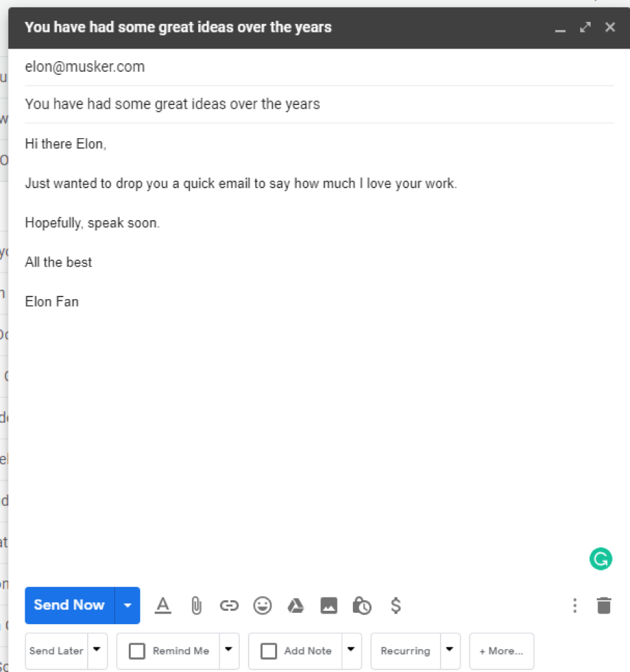Click the dollar sign send money icon

point(395,606)
